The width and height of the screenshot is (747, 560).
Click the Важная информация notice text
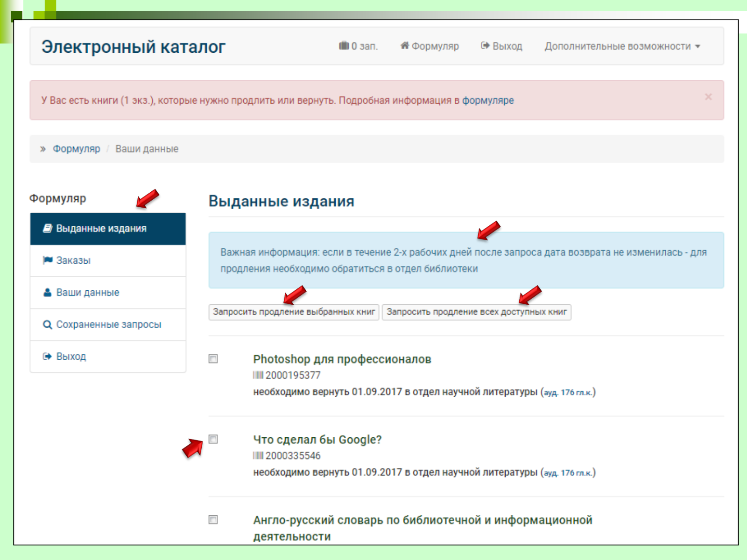click(x=464, y=260)
